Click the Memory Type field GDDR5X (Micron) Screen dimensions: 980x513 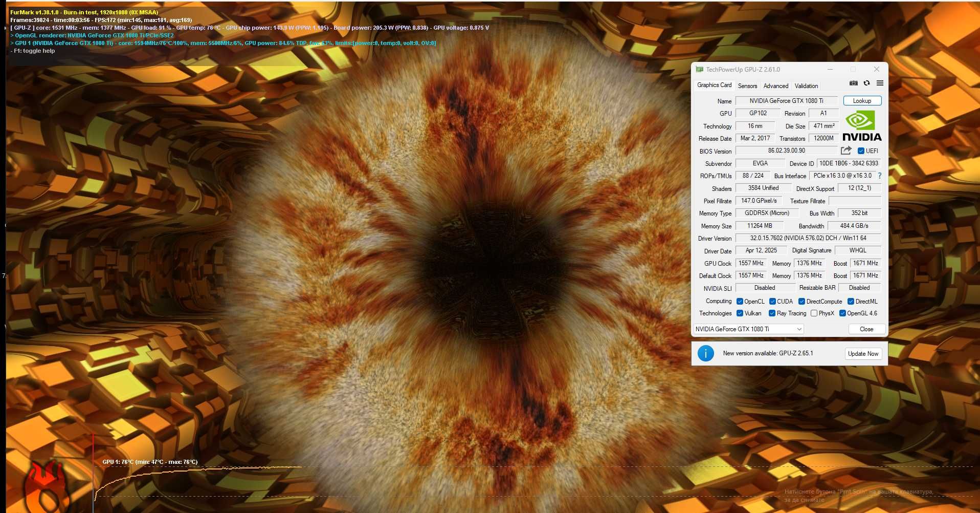(767, 213)
